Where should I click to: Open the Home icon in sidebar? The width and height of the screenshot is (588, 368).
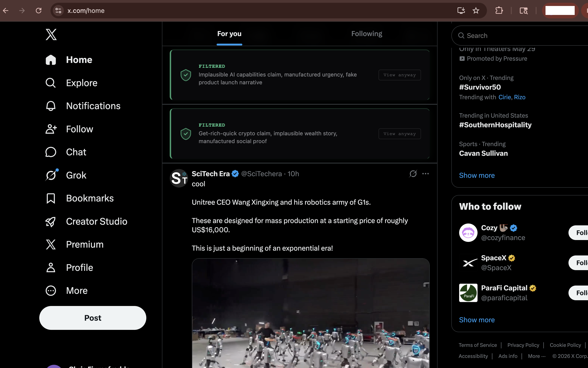[51, 60]
